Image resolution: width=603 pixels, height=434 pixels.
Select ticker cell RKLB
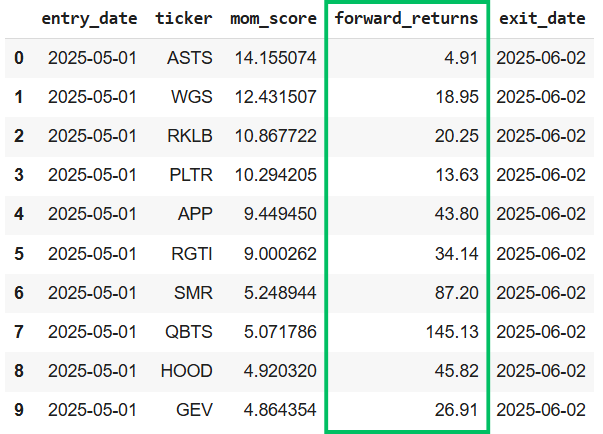pos(190,136)
